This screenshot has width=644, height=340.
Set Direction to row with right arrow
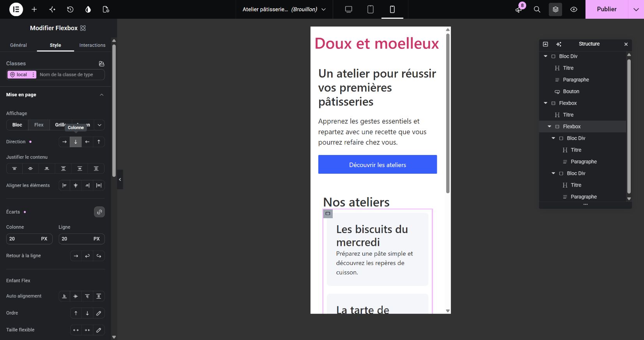click(64, 142)
